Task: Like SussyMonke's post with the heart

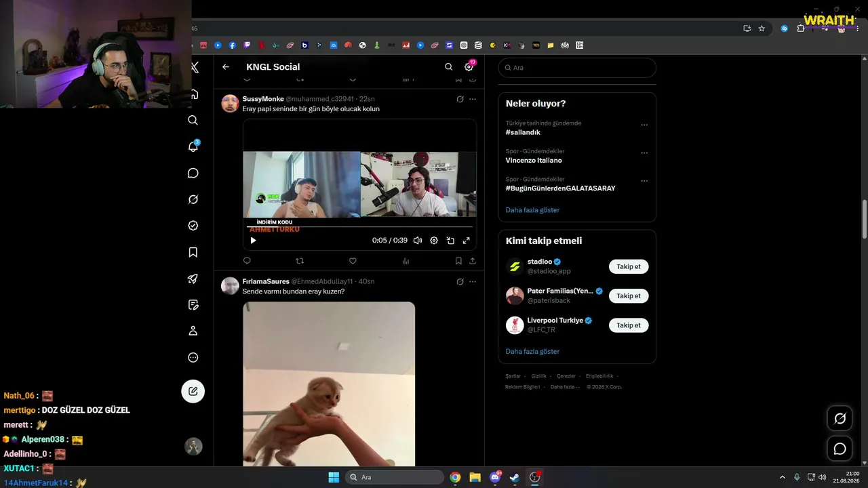Action: pyautogui.click(x=353, y=261)
